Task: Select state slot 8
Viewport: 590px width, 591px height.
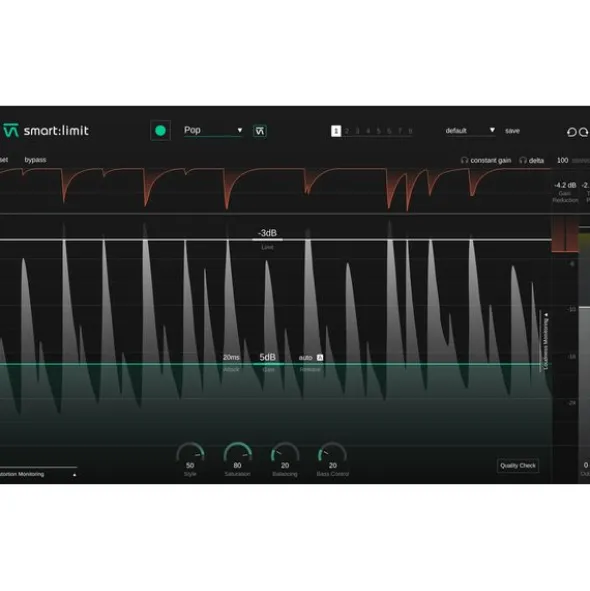Action: coord(410,131)
